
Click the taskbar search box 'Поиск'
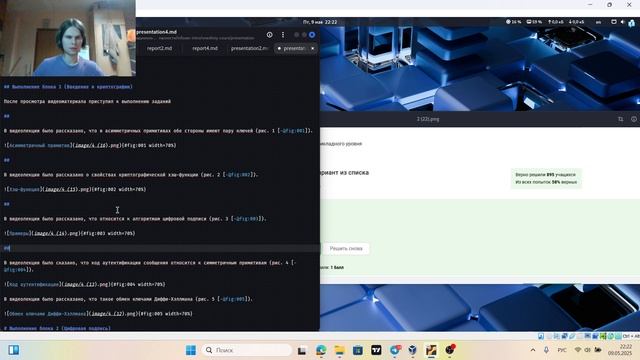pyautogui.click(x=247, y=350)
